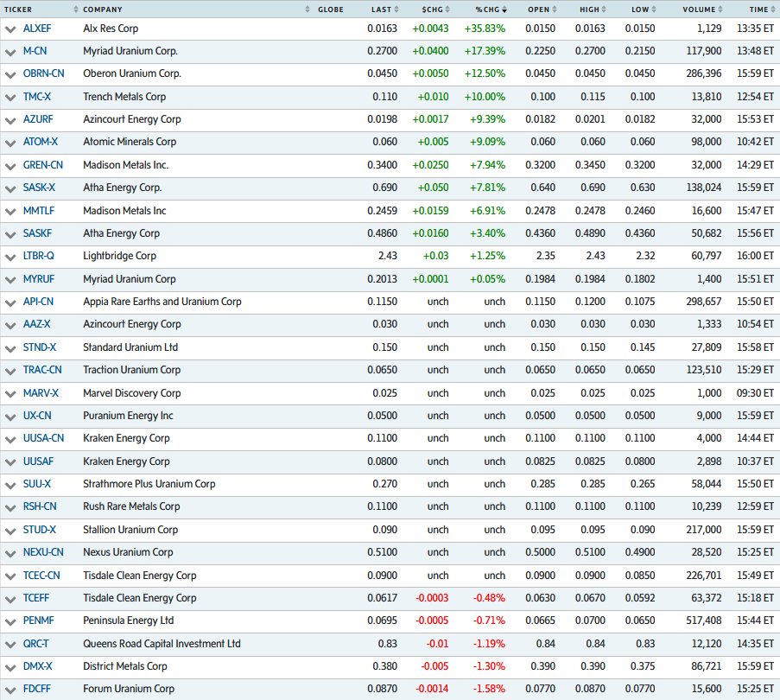Expand the FDCFF row chevron

click(10, 690)
